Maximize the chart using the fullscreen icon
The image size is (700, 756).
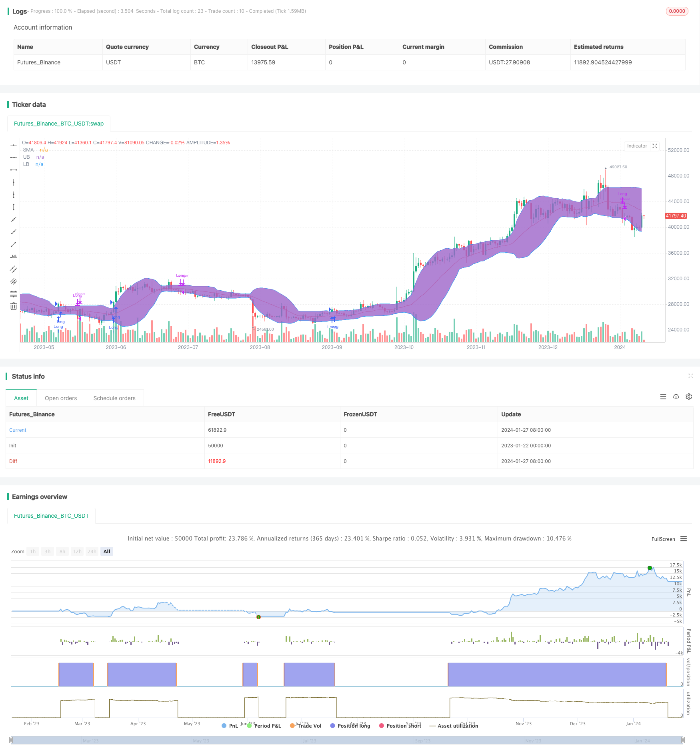point(655,146)
